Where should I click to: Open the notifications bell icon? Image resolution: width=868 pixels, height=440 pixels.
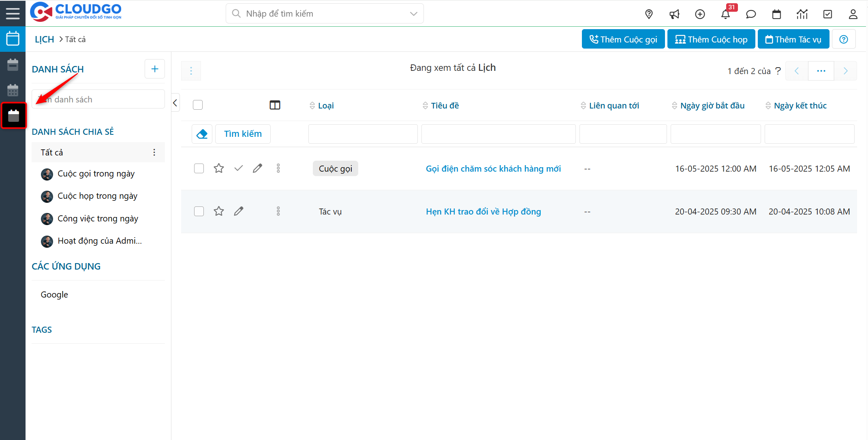click(x=726, y=14)
